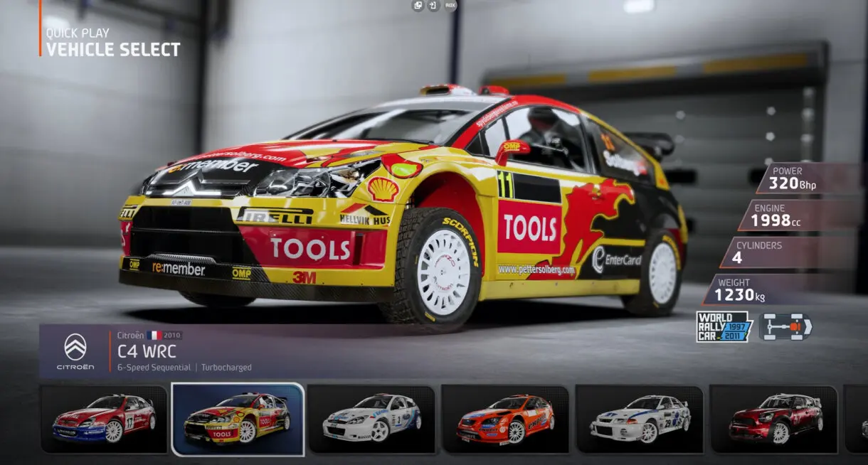The width and height of the screenshot is (868, 465).
Task: Click the drivetrain layout icon
Action: [x=785, y=326]
